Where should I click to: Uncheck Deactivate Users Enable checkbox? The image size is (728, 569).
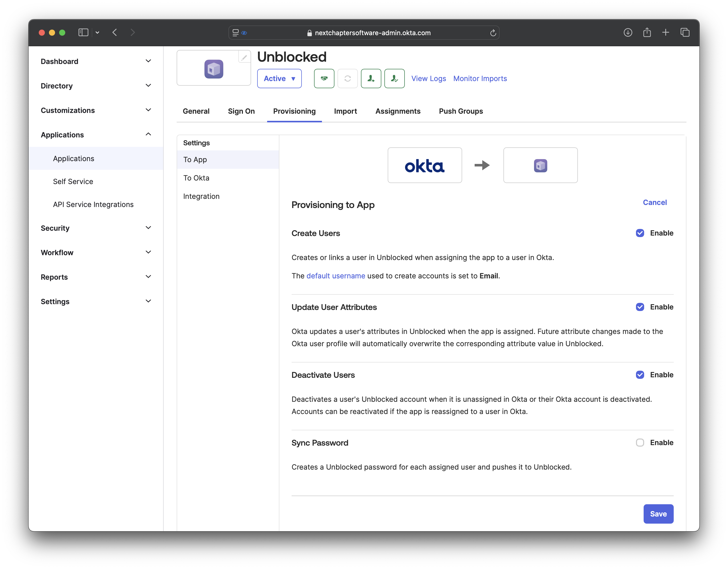click(640, 375)
